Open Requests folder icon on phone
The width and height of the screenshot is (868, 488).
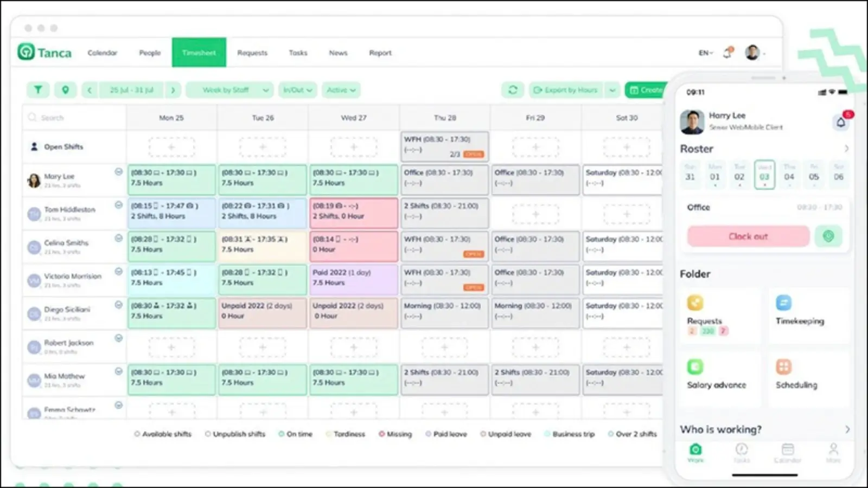[x=695, y=303]
